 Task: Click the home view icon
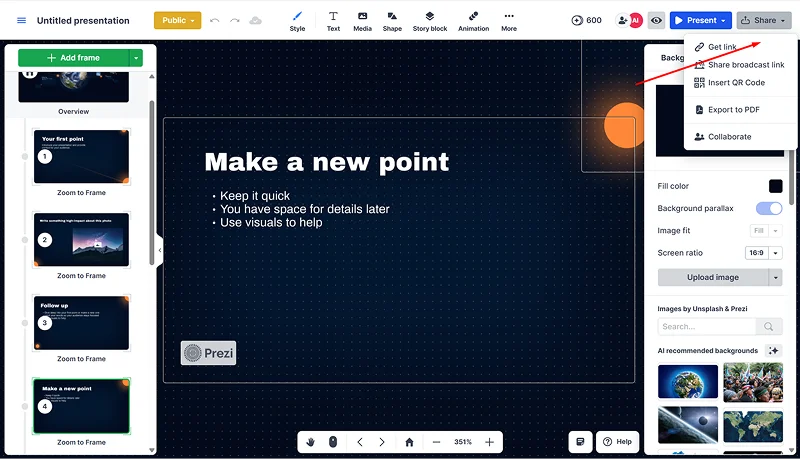[x=409, y=442]
